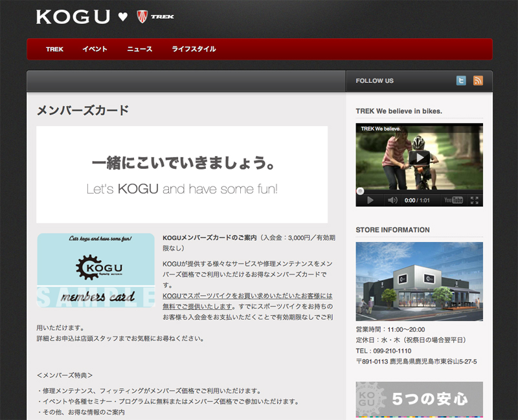Viewport: 518px width, 420px height.
Task: Click the TREK We believe in bikes heading
Action: (399, 111)
